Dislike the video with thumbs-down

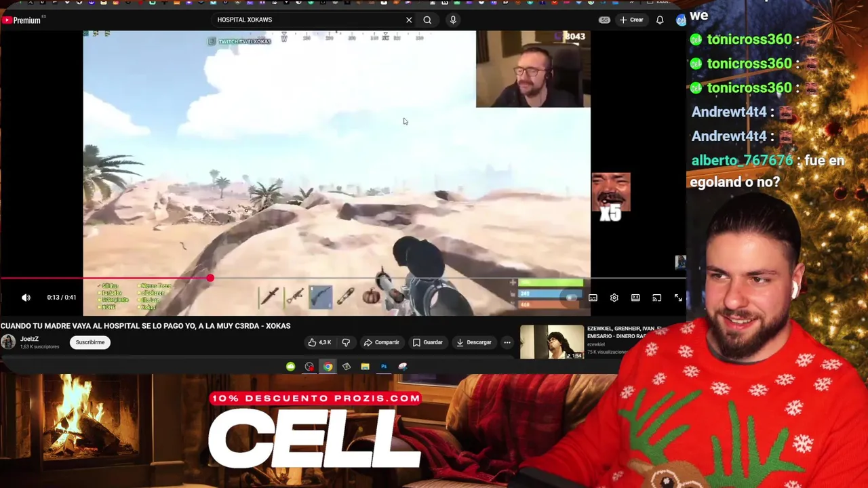(346, 342)
